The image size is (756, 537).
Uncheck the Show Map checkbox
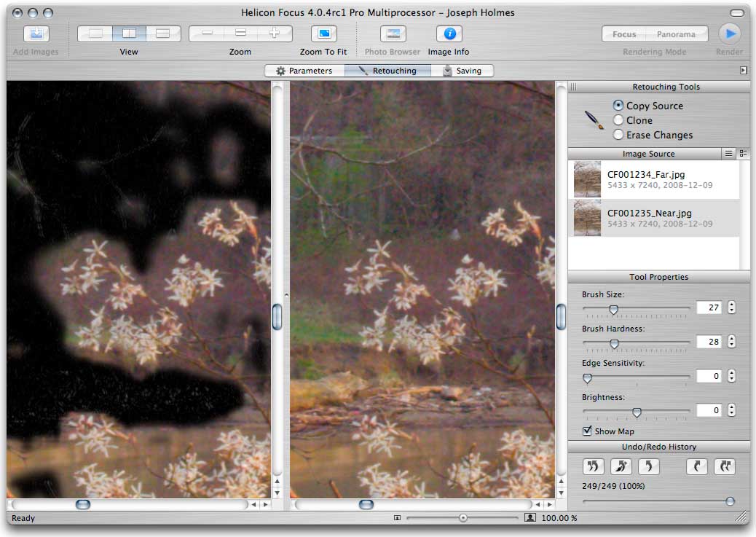587,431
